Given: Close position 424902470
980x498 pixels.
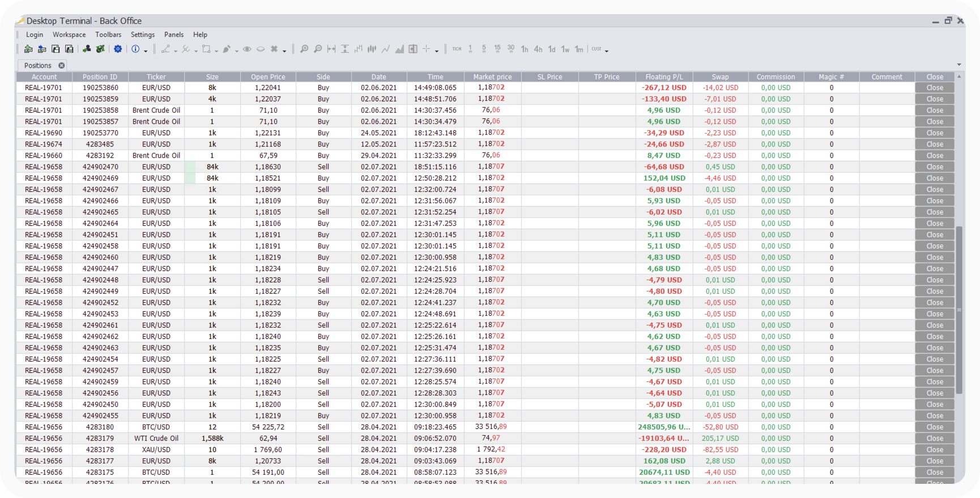Looking at the screenshot, I should coord(935,167).
